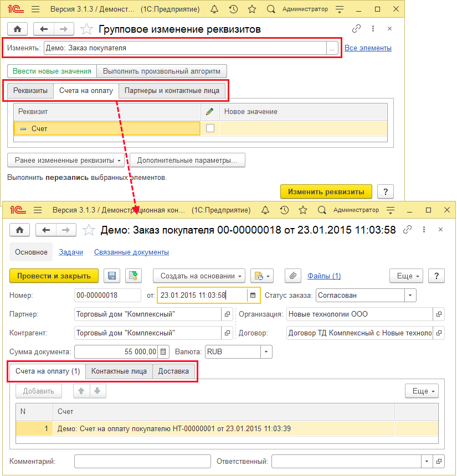
Task: Move row down in Счета на оплату table
Action: (x=97, y=391)
